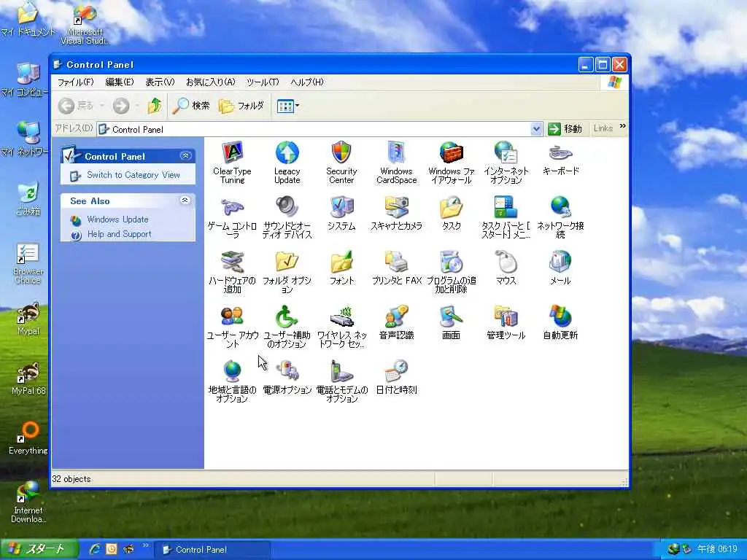The height and width of the screenshot is (560, 747).
Task: Open Security Center
Action: (341, 163)
